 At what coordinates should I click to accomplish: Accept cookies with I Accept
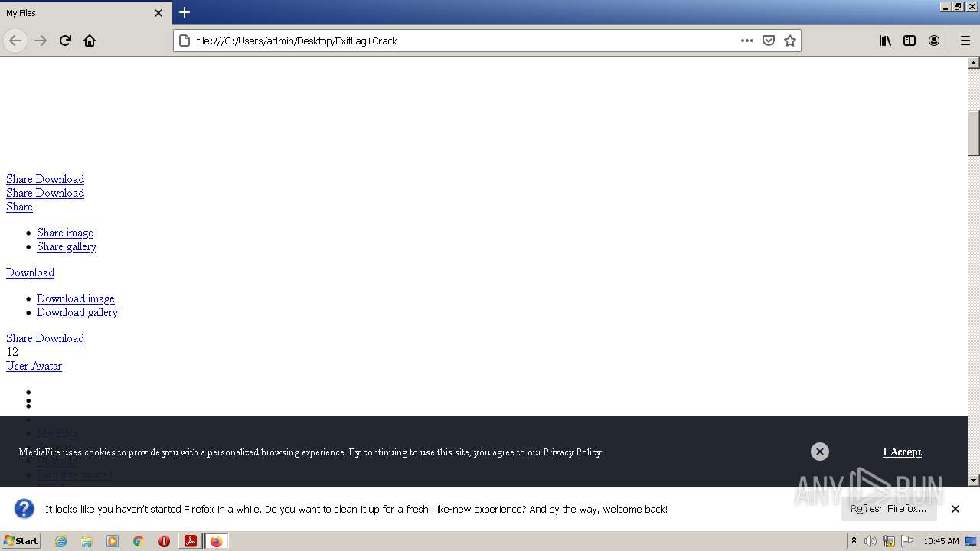tap(902, 452)
